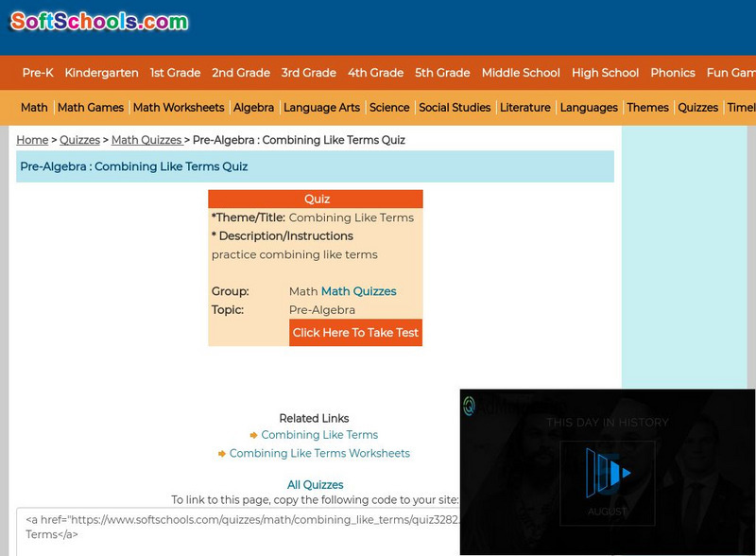Click the orange arrow beside Worksheets link
Screen dimensions: 756x556
click(x=222, y=454)
